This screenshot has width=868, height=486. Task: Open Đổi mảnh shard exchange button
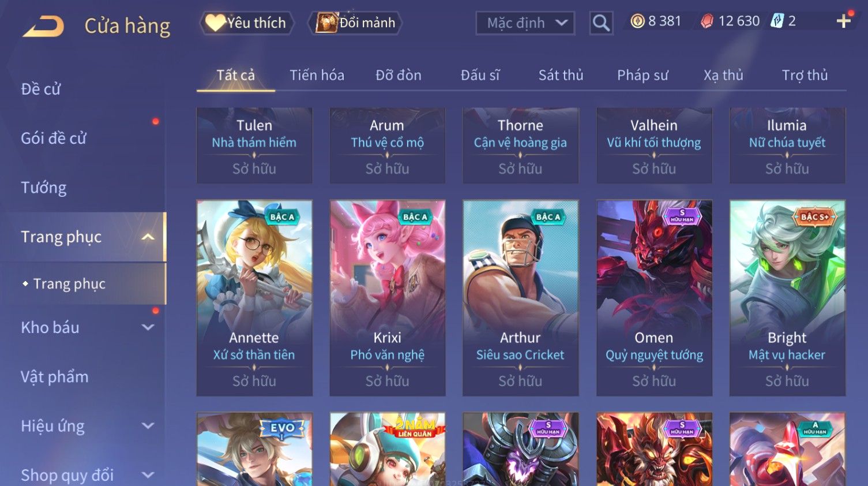(355, 23)
